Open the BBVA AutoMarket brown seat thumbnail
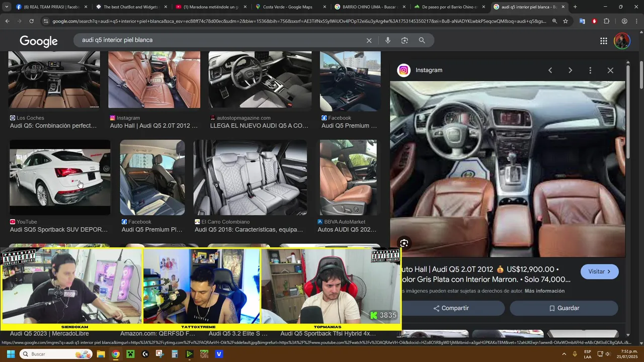 (x=348, y=177)
